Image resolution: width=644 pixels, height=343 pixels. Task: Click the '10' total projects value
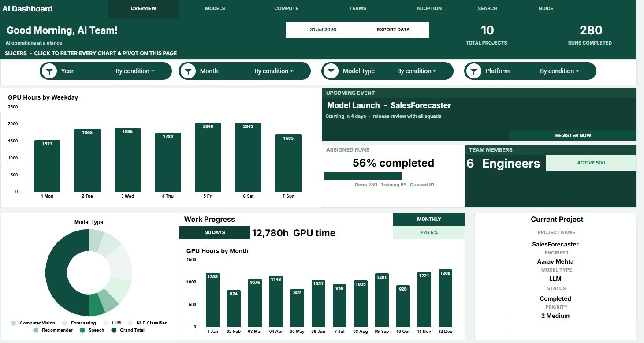coord(487,30)
